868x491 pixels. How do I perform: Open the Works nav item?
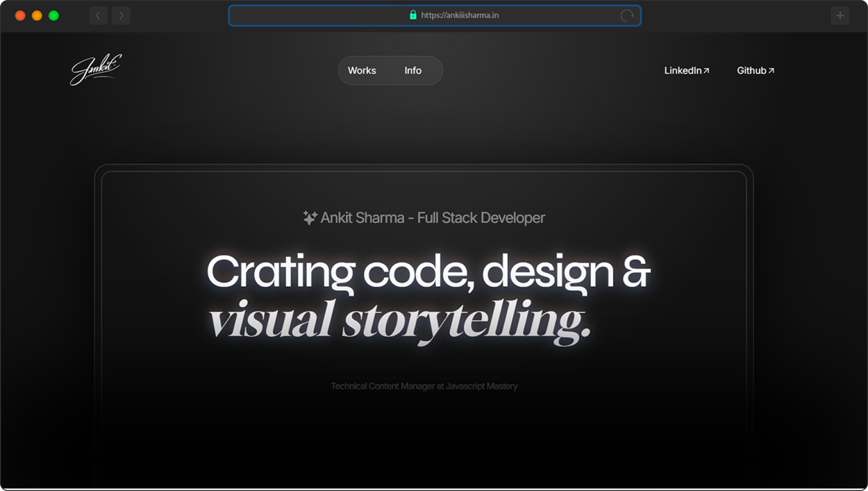362,71
